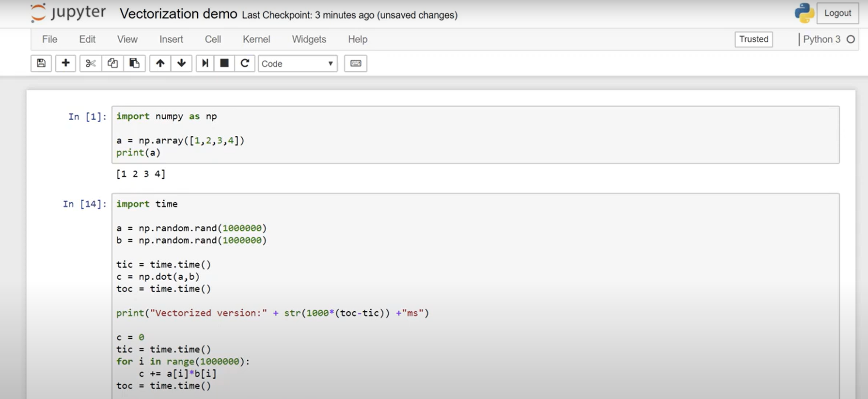The width and height of the screenshot is (868, 399).
Task: Open the View menu
Action: [x=127, y=39]
